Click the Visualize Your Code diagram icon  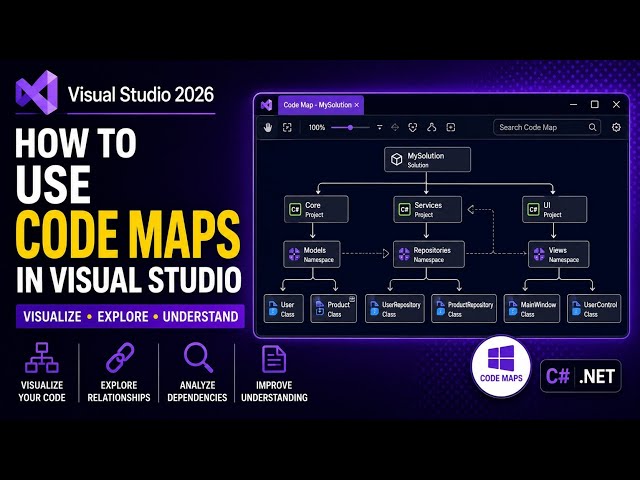(x=42, y=358)
